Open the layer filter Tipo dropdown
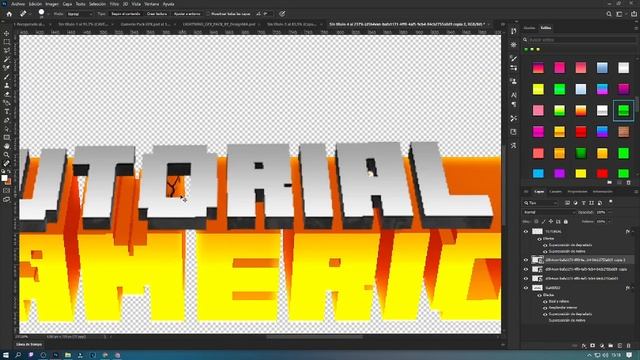Viewport: 640px width, 360px height. (x=541, y=203)
